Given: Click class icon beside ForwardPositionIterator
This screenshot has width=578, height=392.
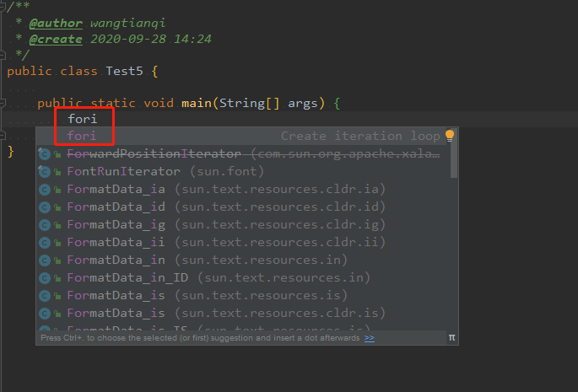Looking at the screenshot, I should pyautogui.click(x=45, y=154).
